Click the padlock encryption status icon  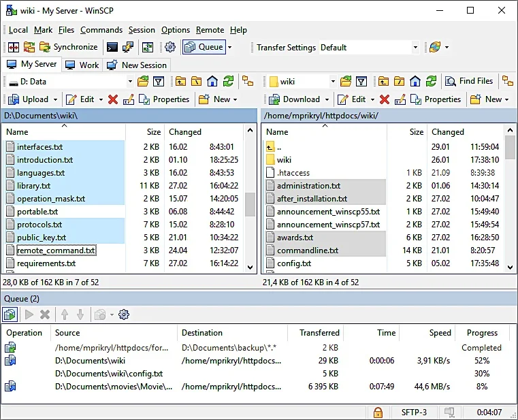point(378,413)
